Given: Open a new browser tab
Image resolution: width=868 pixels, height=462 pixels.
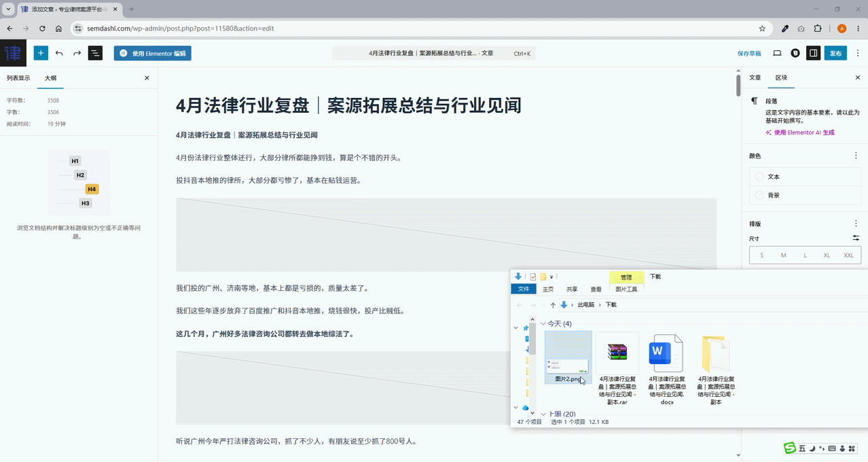Looking at the screenshot, I should [131, 9].
